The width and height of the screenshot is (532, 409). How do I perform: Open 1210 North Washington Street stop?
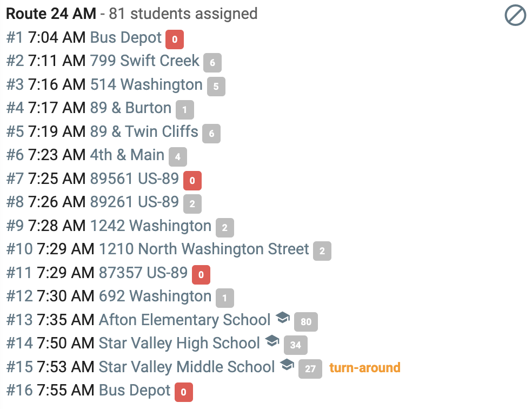click(x=204, y=249)
